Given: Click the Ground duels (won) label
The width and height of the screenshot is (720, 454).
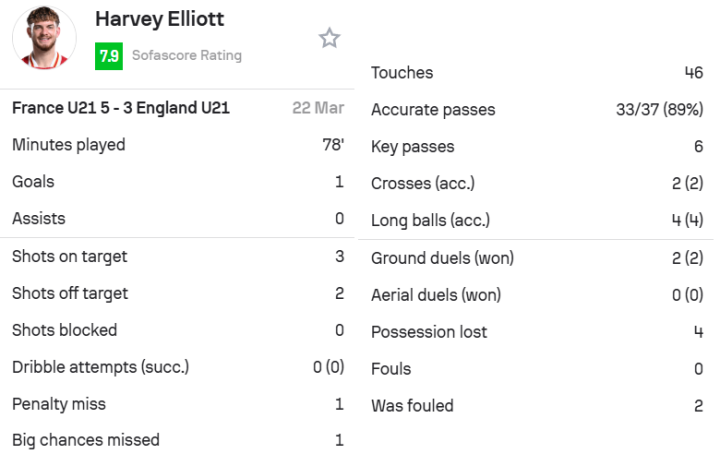Looking at the screenshot, I should 442,258.
